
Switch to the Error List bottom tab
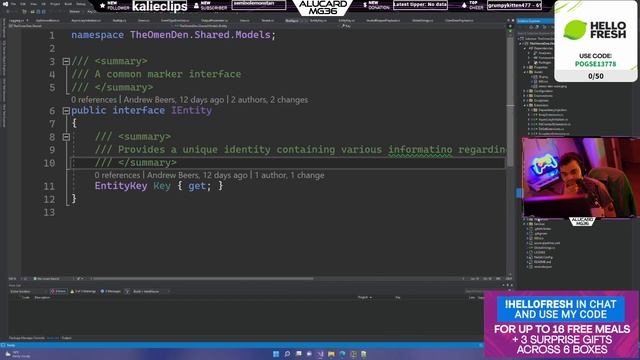tap(53, 338)
